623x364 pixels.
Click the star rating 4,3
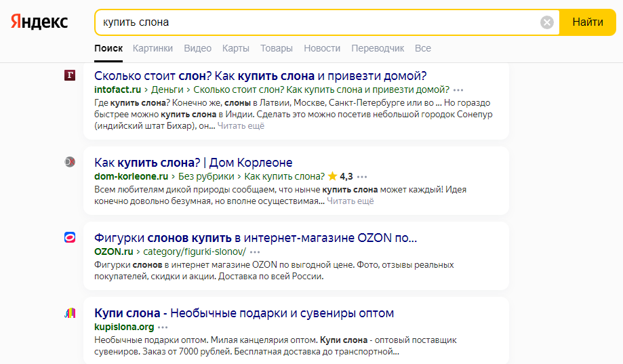(x=340, y=176)
